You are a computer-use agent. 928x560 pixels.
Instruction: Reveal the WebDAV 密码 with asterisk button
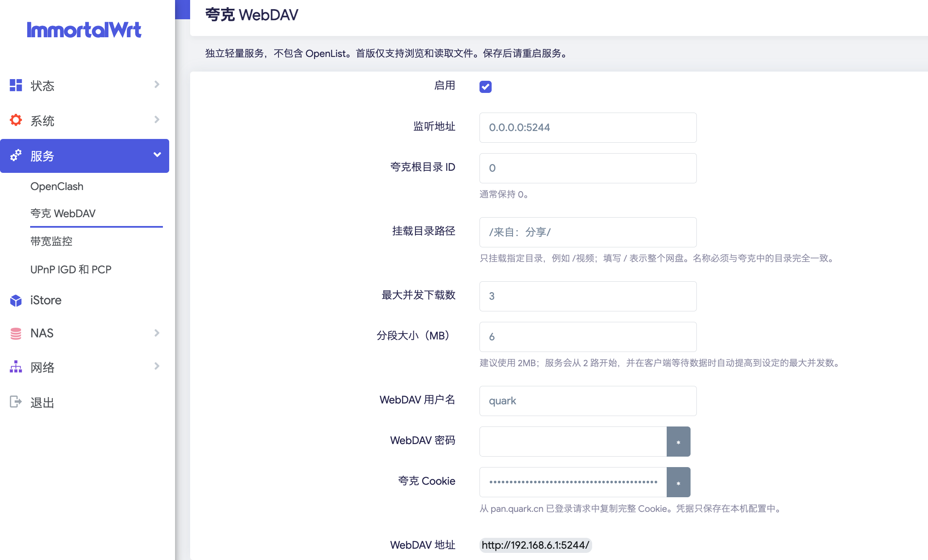678,442
